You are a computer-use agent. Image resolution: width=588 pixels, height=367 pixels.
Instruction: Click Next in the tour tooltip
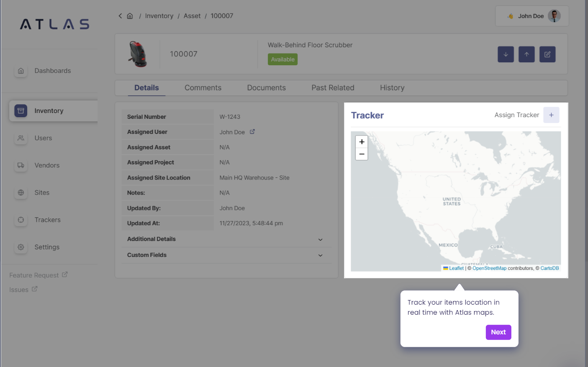498,332
